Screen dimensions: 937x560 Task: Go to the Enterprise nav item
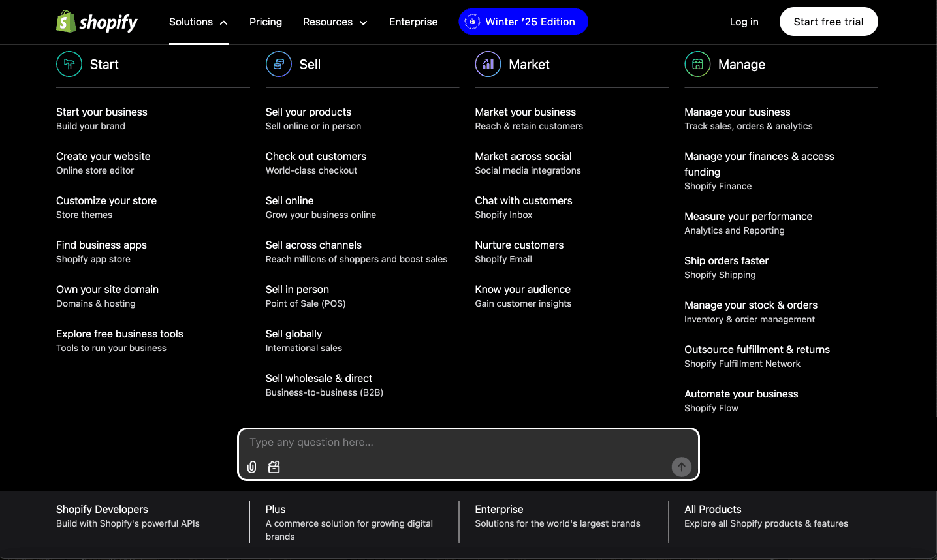(x=413, y=22)
